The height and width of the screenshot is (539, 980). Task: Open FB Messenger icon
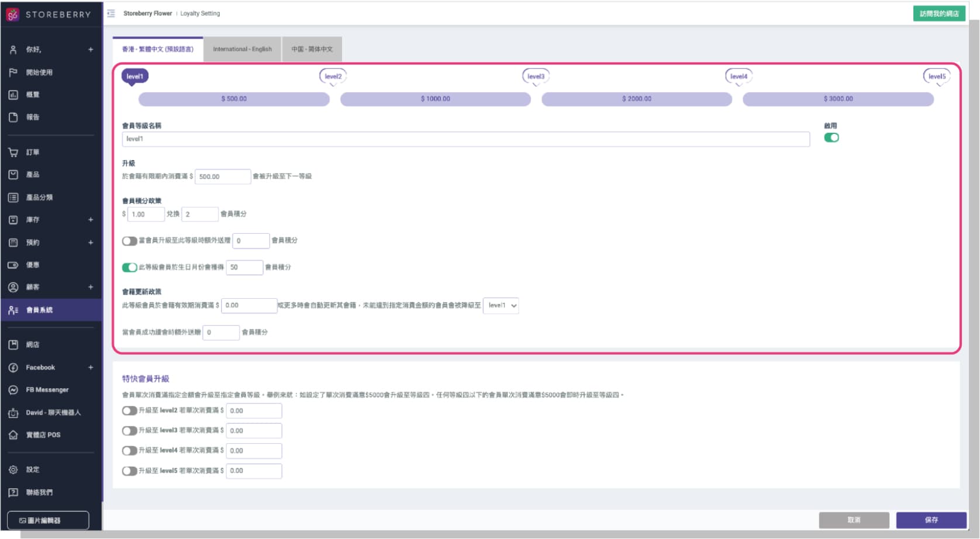point(13,390)
